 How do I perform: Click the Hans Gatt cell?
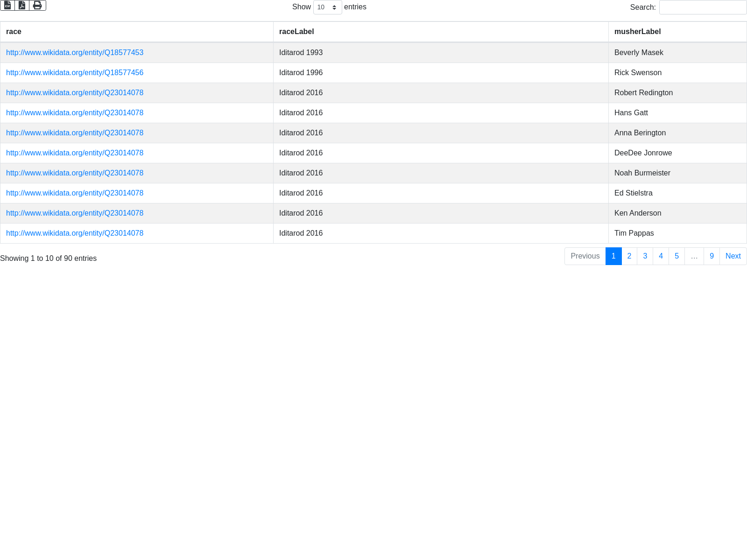(x=677, y=113)
